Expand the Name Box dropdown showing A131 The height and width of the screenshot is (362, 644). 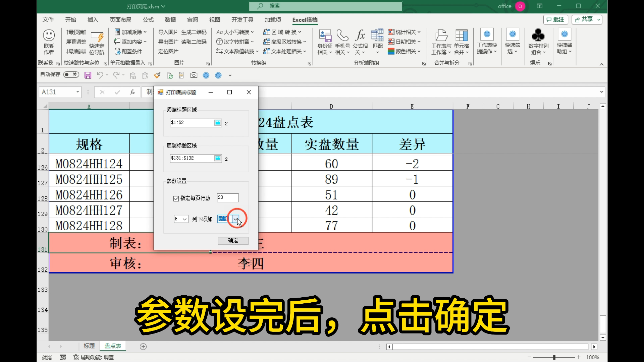click(x=77, y=92)
